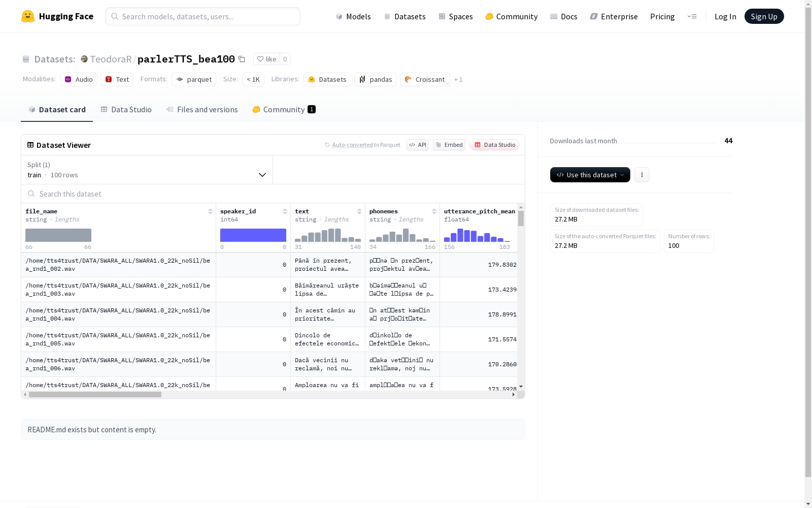Open the Use this dataset dropdown
This screenshot has width=812, height=508.
590,175
